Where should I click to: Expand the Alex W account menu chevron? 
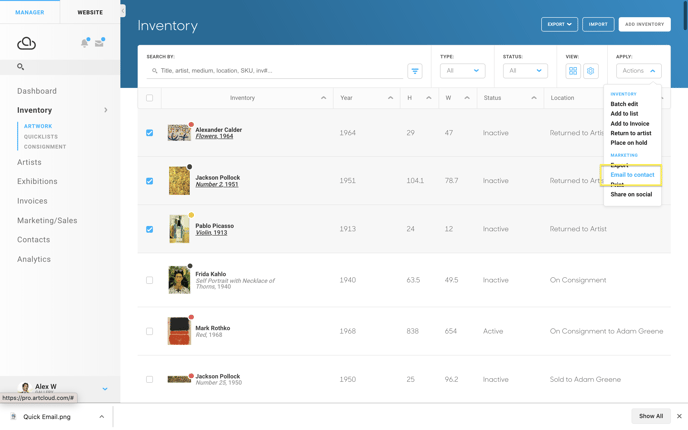point(105,389)
